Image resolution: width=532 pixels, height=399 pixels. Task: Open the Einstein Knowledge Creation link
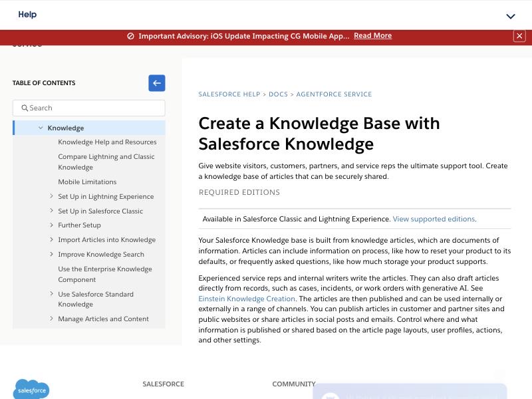point(247,299)
